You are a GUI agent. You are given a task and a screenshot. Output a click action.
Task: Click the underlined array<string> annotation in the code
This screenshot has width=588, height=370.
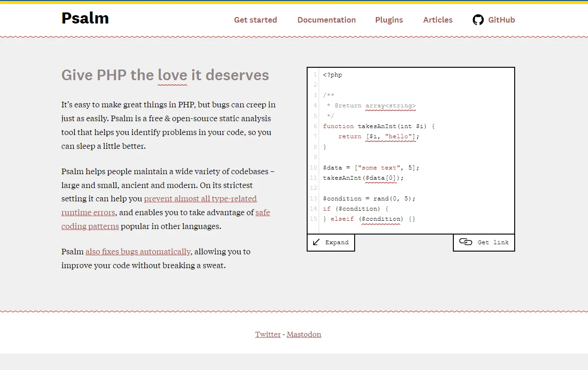pos(390,106)
